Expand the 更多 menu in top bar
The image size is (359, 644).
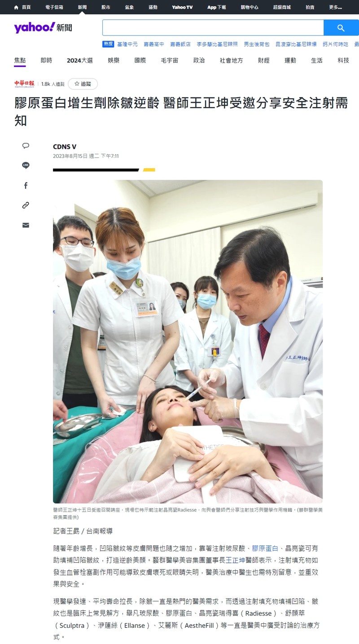335,7
